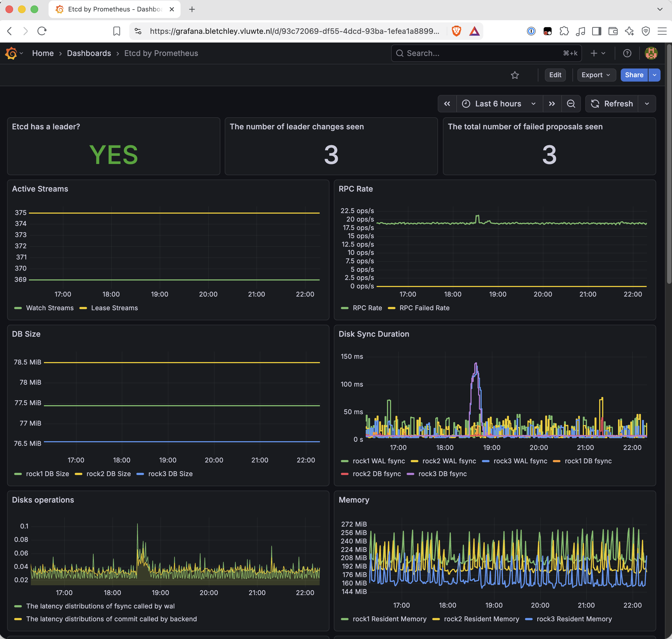Click the Edit dashboard button

[555, 75]
